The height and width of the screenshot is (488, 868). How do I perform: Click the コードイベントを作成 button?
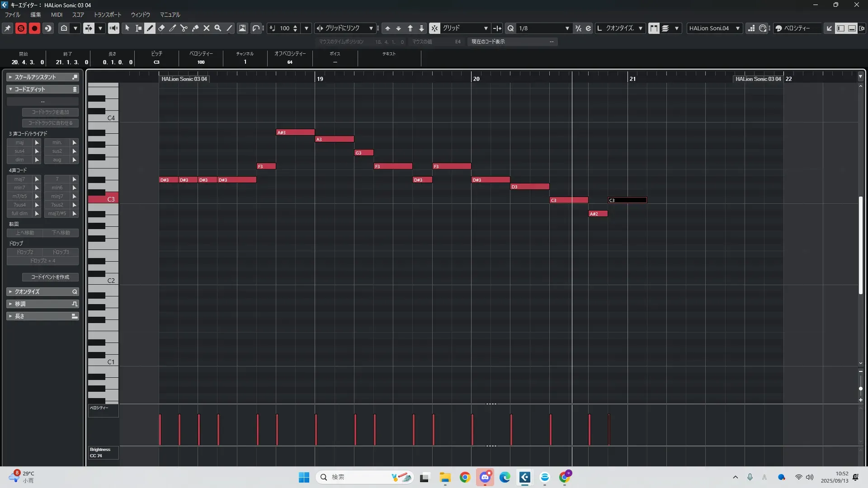pos(50,277)
